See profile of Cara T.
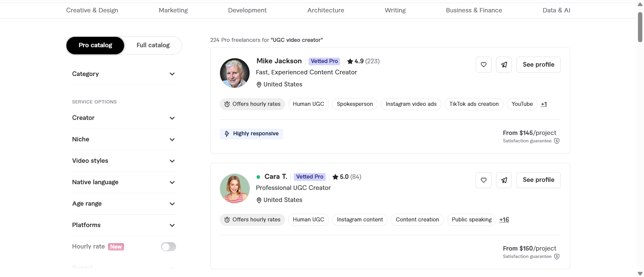Screen dimensions: 644x277 [538, 180]
